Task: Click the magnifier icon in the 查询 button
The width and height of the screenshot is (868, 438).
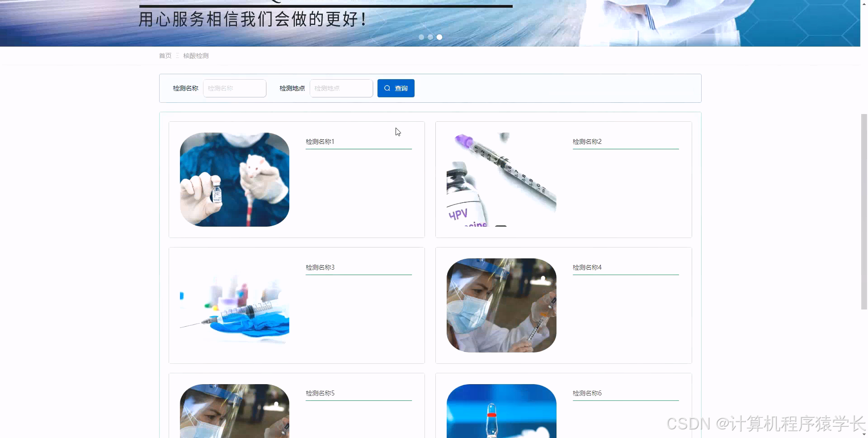Action: click(x=387, y=88)
